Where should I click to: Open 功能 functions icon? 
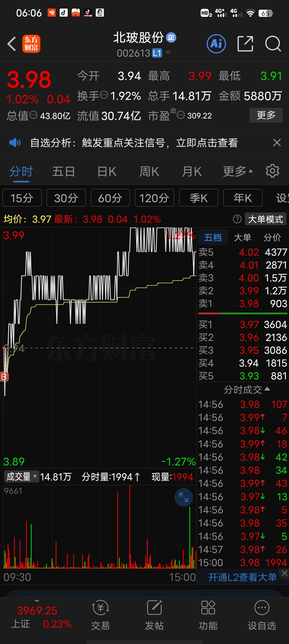tap(208, 616)
